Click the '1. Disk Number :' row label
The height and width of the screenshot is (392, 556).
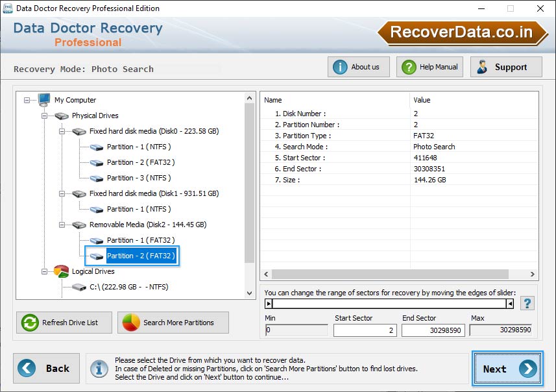[x=300, y=114]
